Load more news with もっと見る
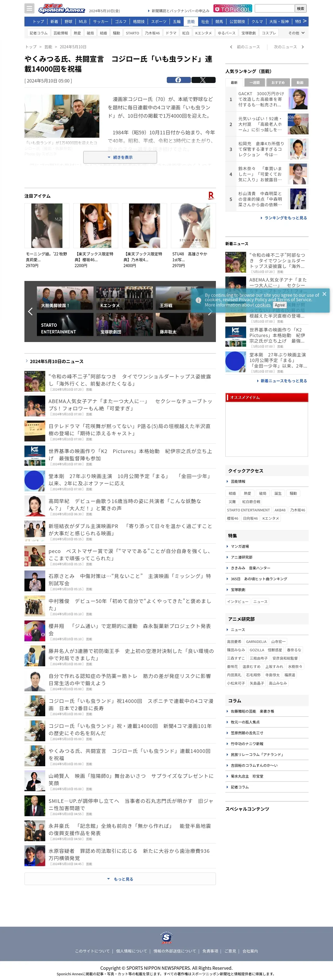 tap(120, 879)
